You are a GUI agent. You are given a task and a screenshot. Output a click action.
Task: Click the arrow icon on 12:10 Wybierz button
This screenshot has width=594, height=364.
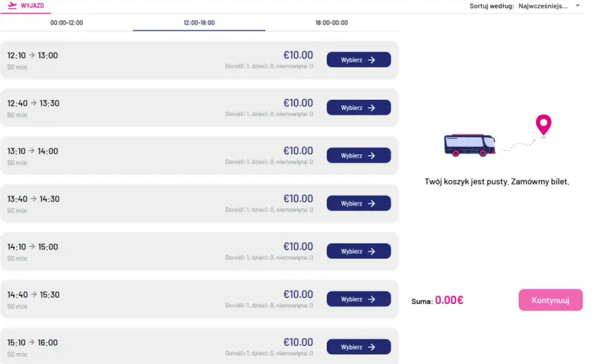372,60
